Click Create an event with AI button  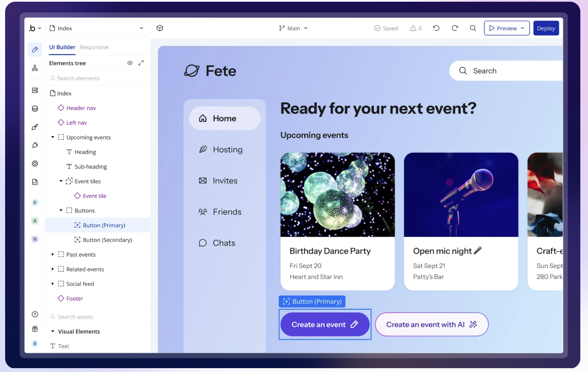coord(432,325)
